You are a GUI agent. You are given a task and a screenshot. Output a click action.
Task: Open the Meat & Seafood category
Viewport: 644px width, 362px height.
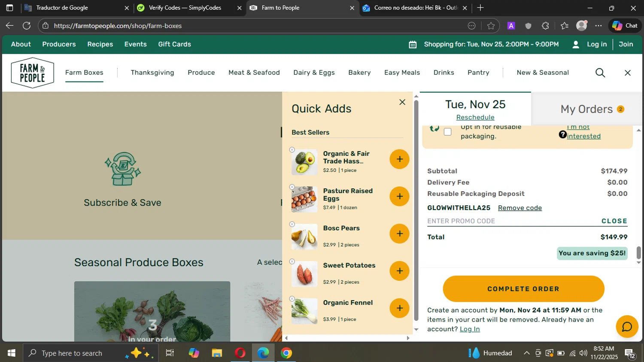(254, 73)
